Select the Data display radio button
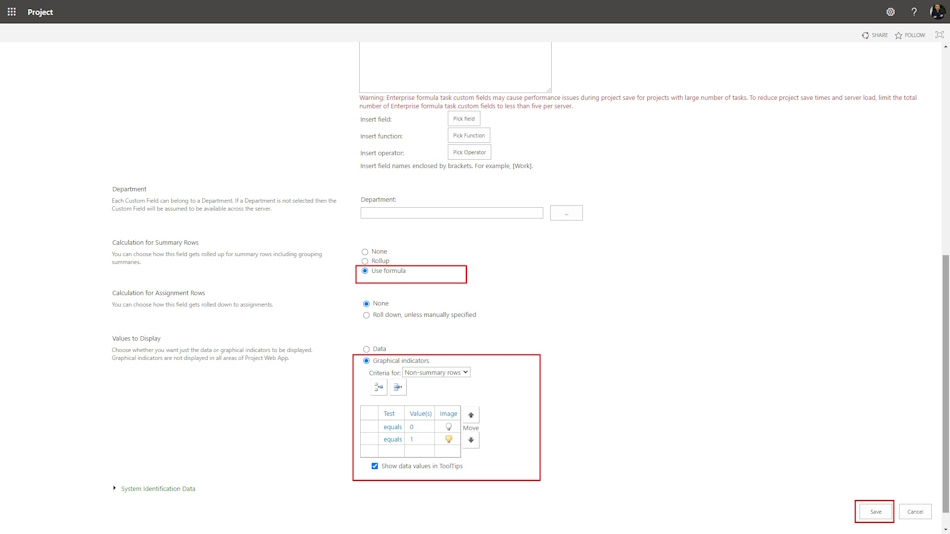Viewport: 950px width, 534px height. click(x=366, y=349)
